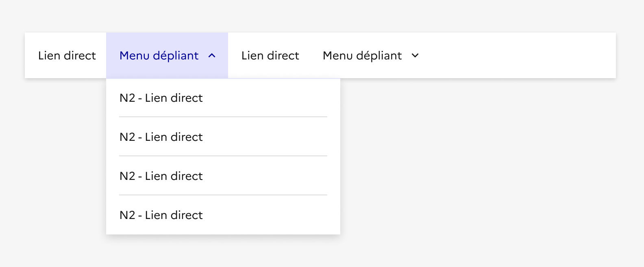
Task: Click divider between second and third submenu items
Action: tap(223, 156)
